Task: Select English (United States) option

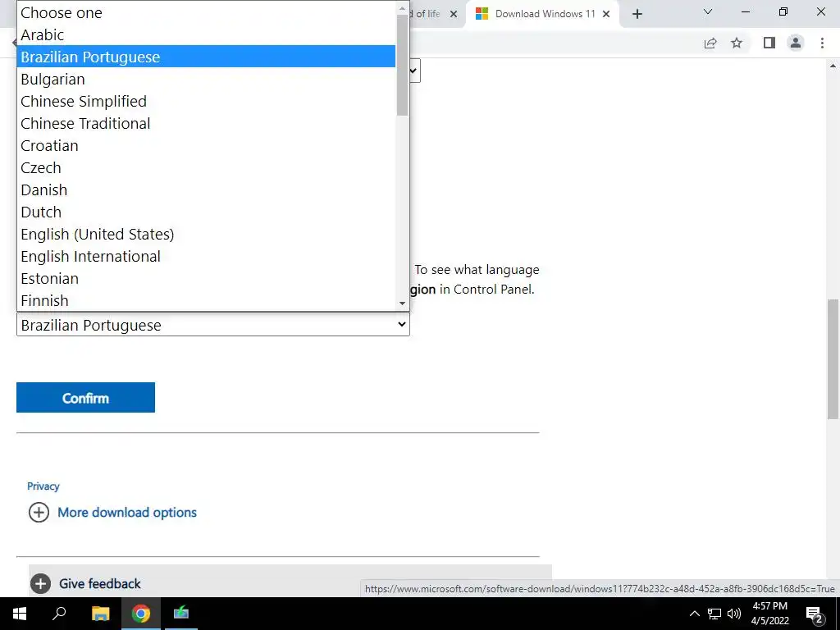Action: [x=206, y=234]
